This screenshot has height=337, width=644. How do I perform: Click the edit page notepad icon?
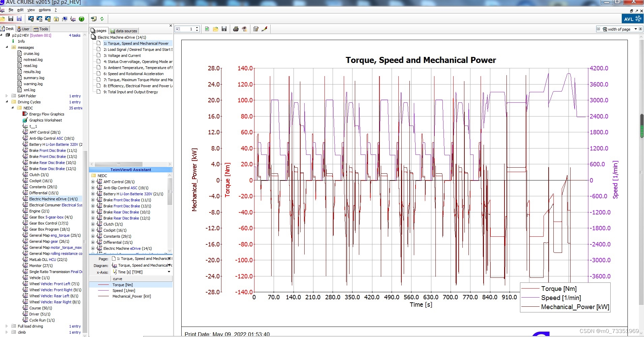point(256,29)
